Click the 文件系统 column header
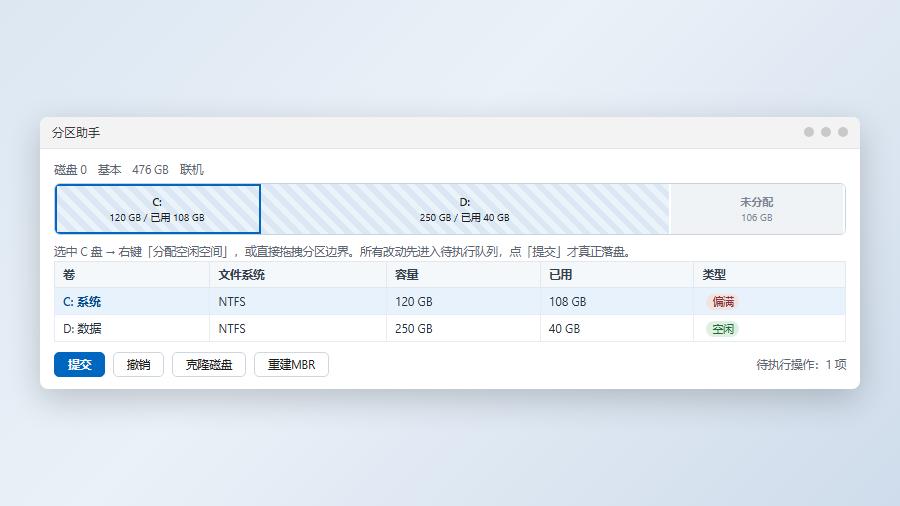This screenshot has height=506, width=900. tap(298, 275)
